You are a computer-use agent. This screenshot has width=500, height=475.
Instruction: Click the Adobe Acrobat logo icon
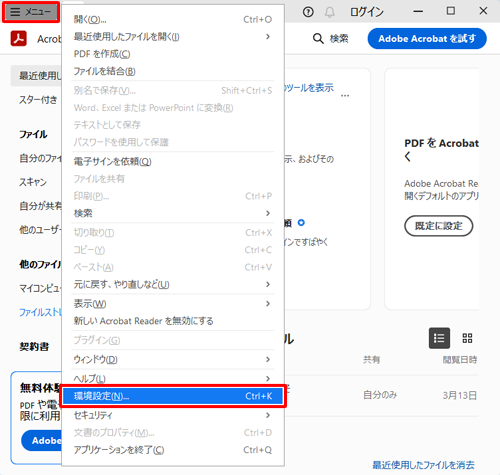pyautogui.click(x=19, y=38)
